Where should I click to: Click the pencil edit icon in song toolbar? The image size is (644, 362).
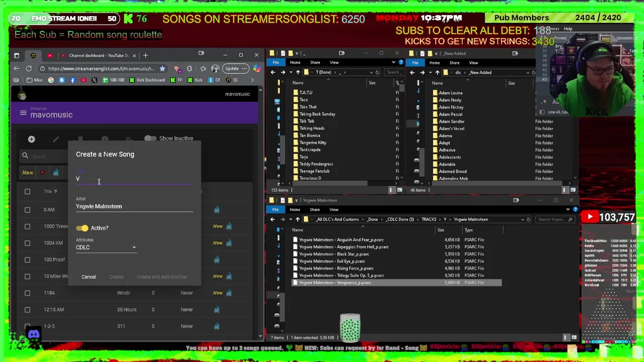point(56,139)
